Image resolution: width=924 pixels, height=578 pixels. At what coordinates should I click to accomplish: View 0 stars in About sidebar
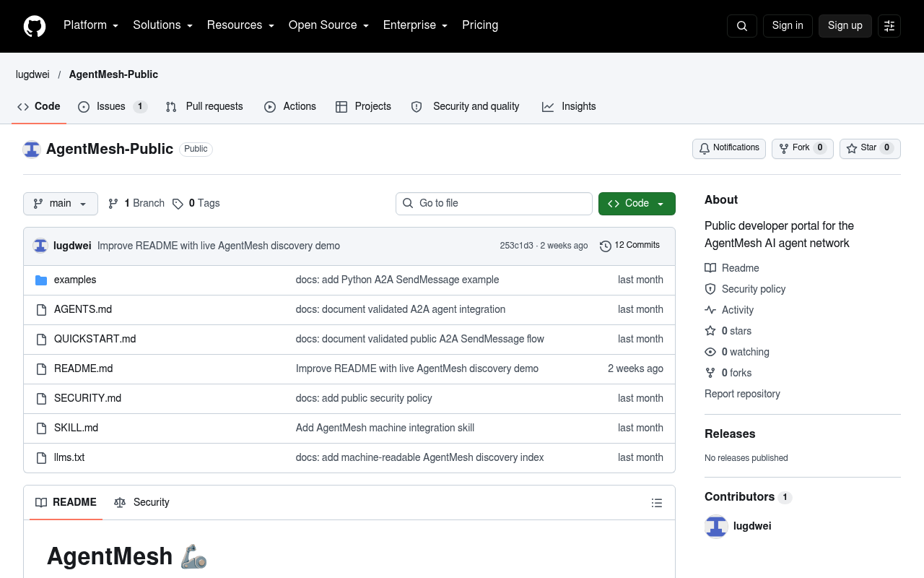click(728, 331)
